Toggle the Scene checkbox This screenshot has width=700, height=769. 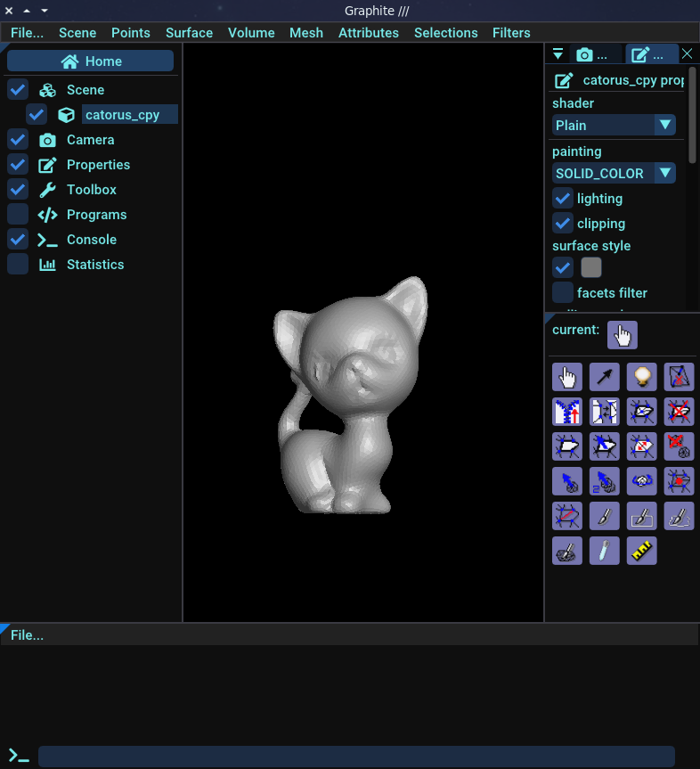click(18, 90)
